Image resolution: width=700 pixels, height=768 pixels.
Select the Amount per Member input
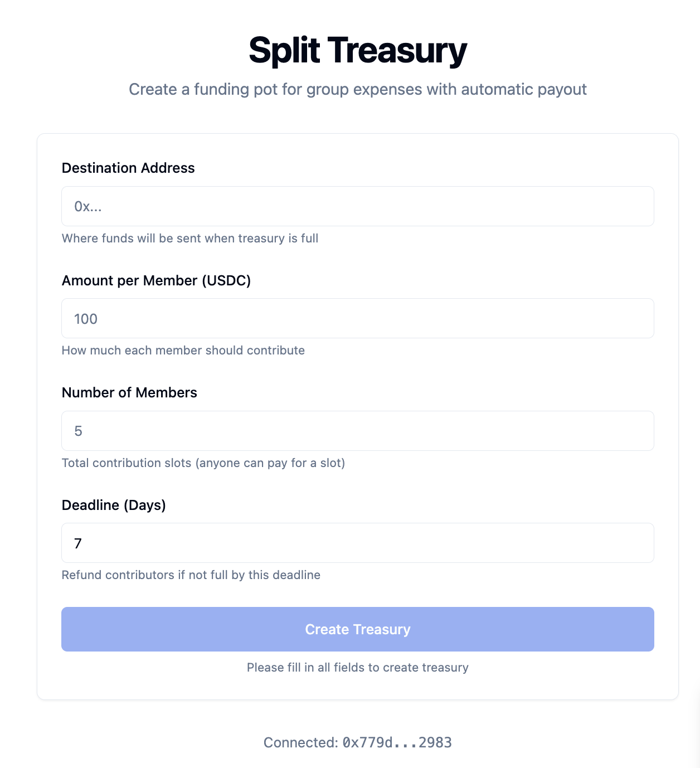point(357,318)
